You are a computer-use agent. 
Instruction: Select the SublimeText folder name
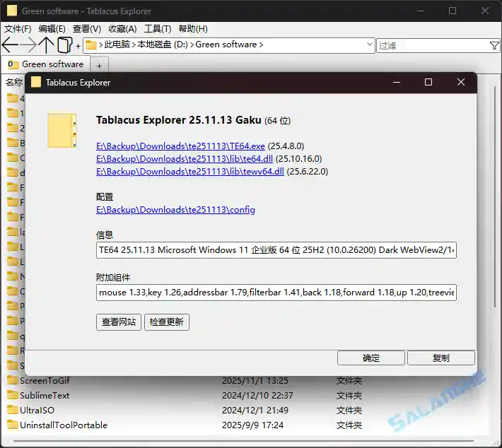(45, 395)
